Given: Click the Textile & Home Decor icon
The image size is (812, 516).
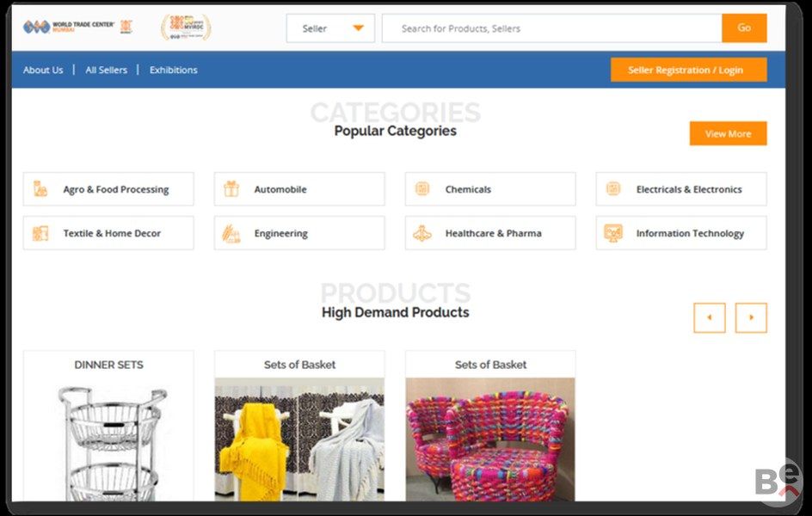Looking at the screenshot, I should point(40,233).
